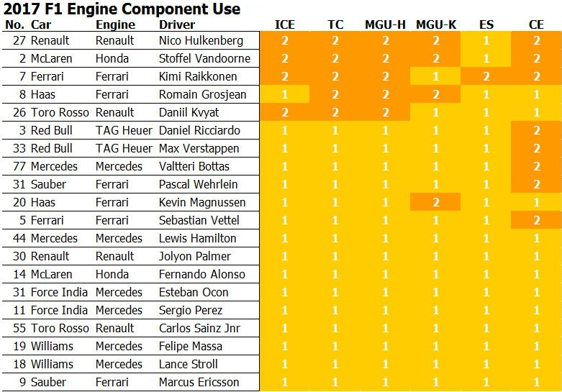The image size is (562, 392).
Task: Select Nico Hulkenberg driver cell
Action: 201,40
